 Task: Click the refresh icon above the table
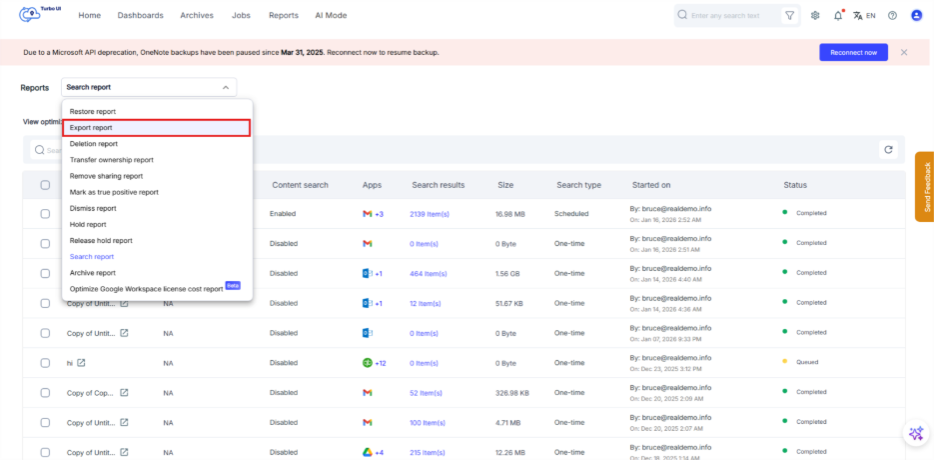[887, 150]
